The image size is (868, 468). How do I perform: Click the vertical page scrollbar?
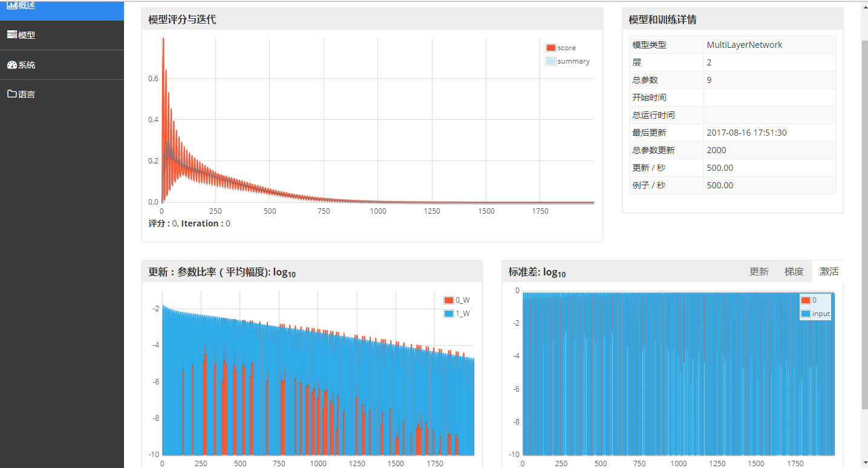click(864, 224)
